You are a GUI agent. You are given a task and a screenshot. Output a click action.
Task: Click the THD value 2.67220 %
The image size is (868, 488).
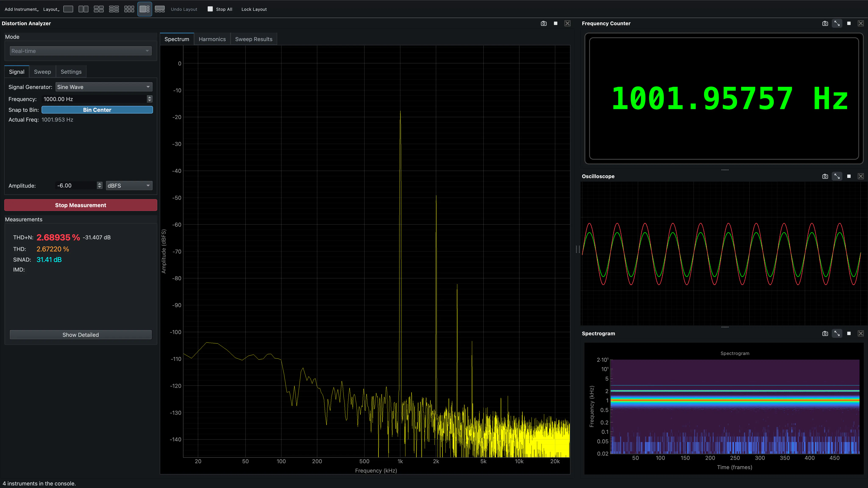(x=53, y=249)
